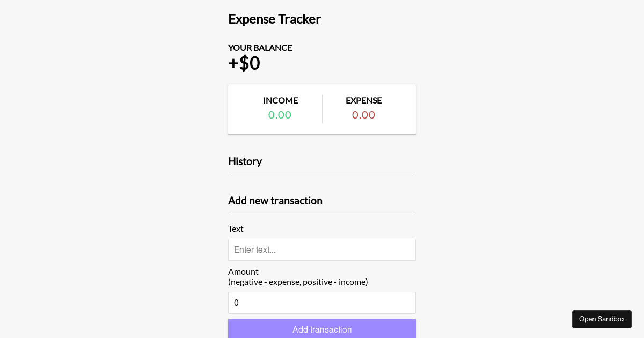Click the Add new transaction heading
Viewport: 644px width, 338px height.
pos(275,201)
